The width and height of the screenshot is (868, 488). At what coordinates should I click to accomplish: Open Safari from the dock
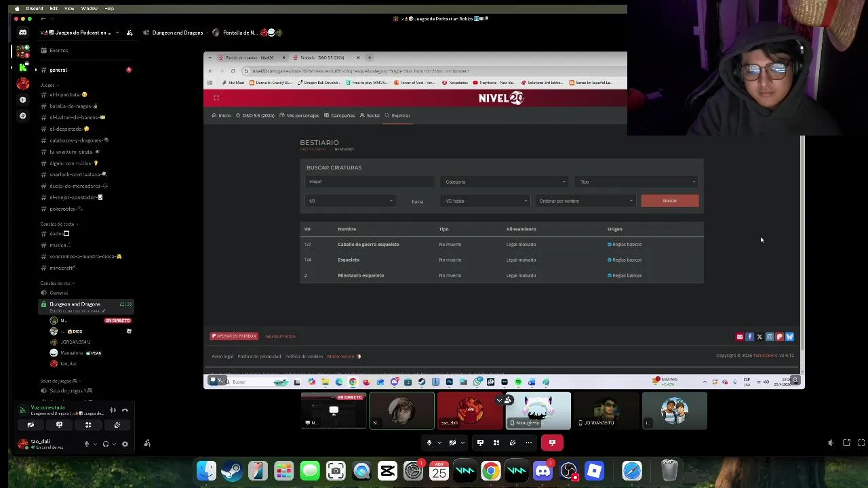(632, 470)
